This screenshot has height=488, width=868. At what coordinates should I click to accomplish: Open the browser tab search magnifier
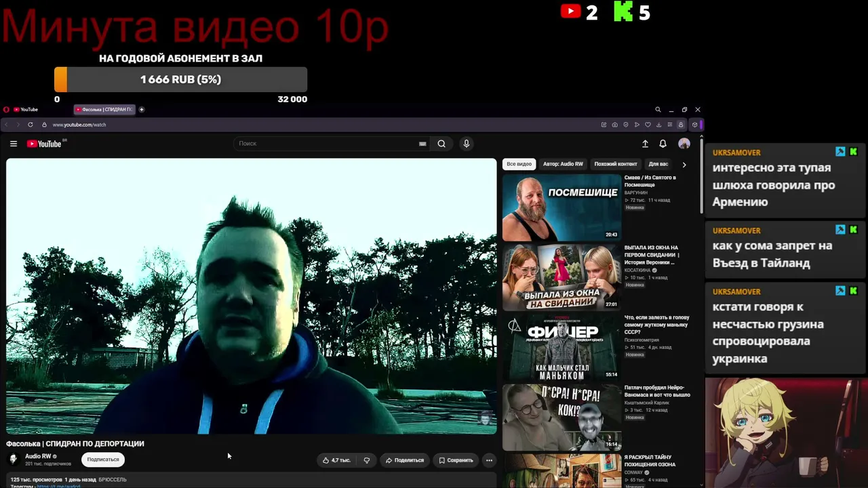(658, 109)
